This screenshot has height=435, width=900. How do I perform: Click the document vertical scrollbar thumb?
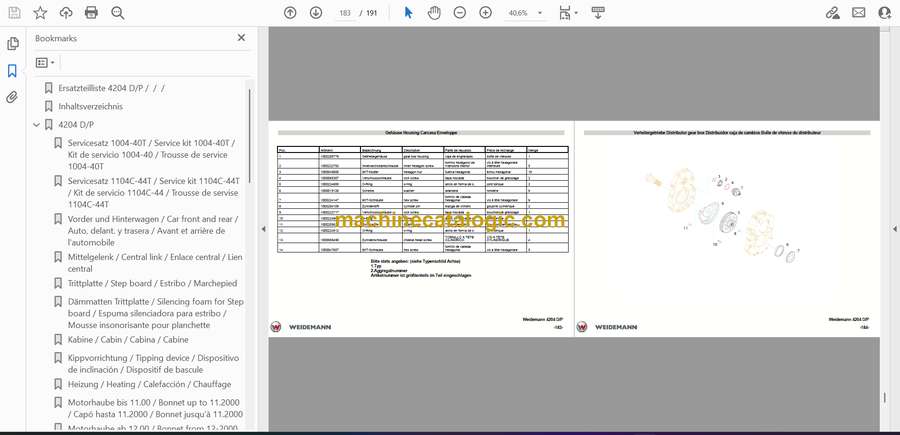click(x=885, y=398)
